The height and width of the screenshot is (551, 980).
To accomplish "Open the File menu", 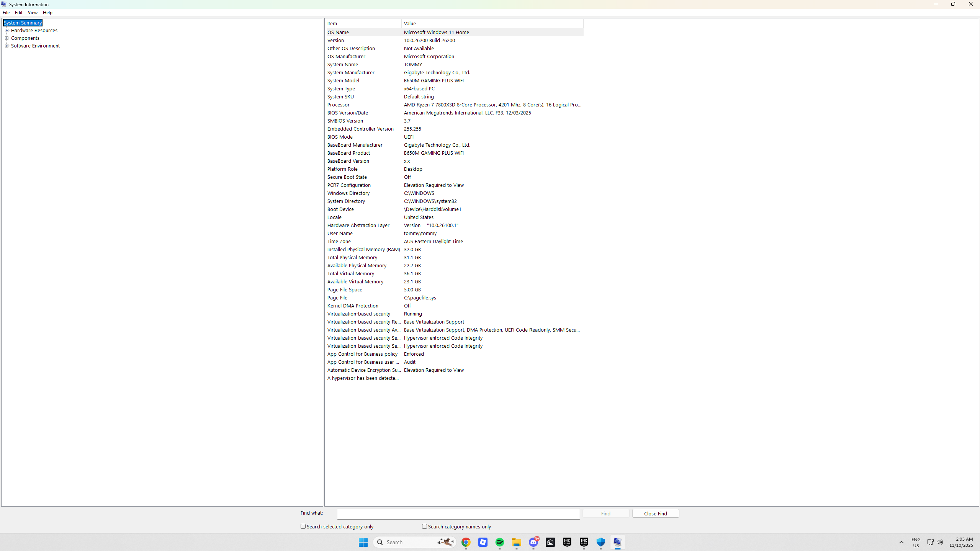I will (6, 13).
